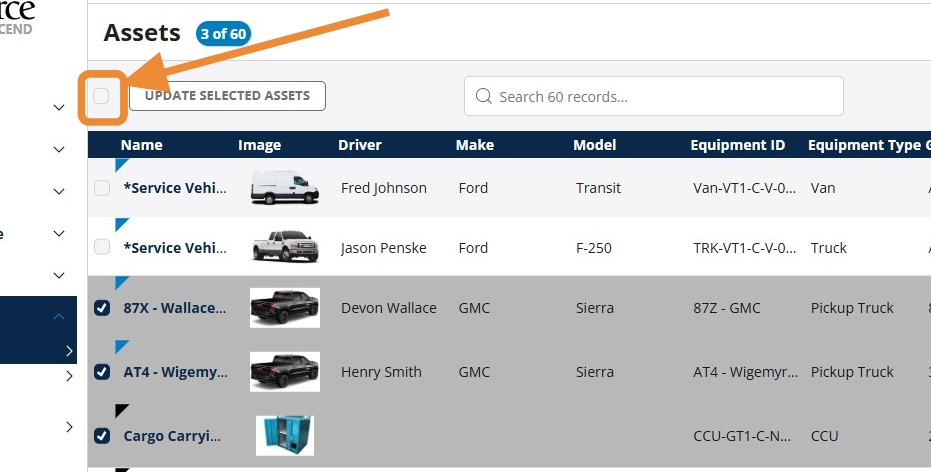Click the 87Z - GMC equipment ID cell
The height and width of the screenshot is (472, 931).
pyautogui.click(x=727, y=308)
